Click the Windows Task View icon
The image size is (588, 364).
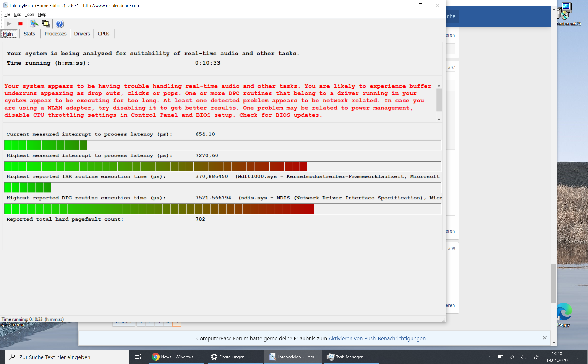click(x=138, y=357)
